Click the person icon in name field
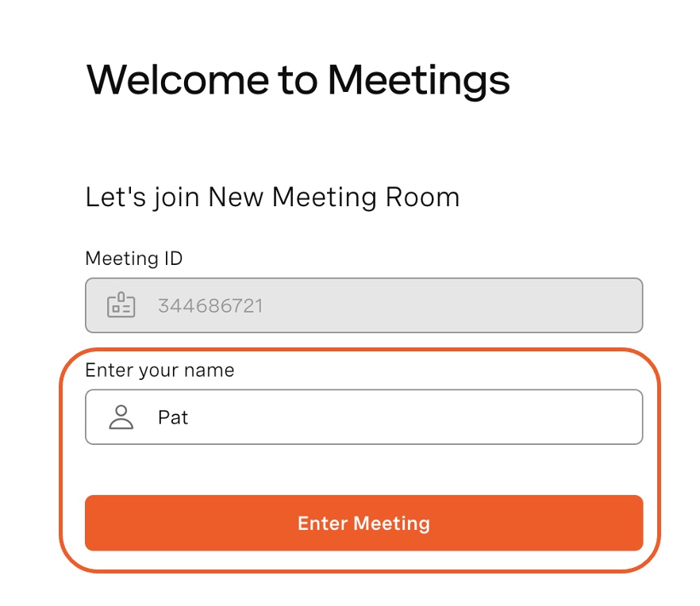 [x=121, y=416]
